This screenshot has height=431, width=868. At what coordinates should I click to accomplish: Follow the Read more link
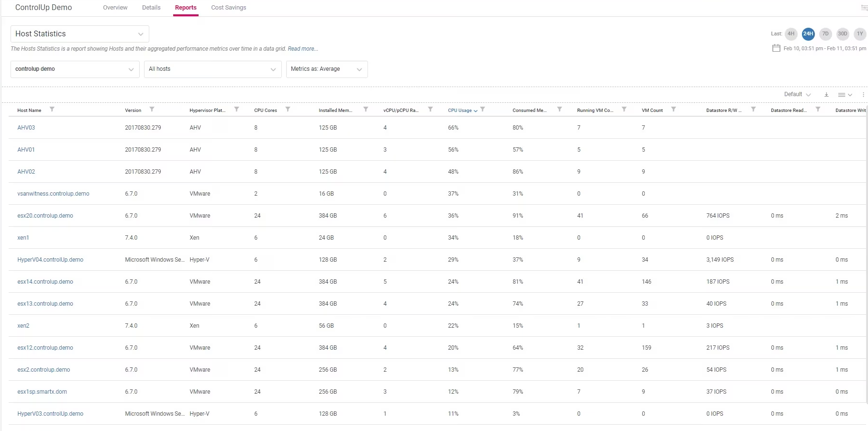pos(303,49)
